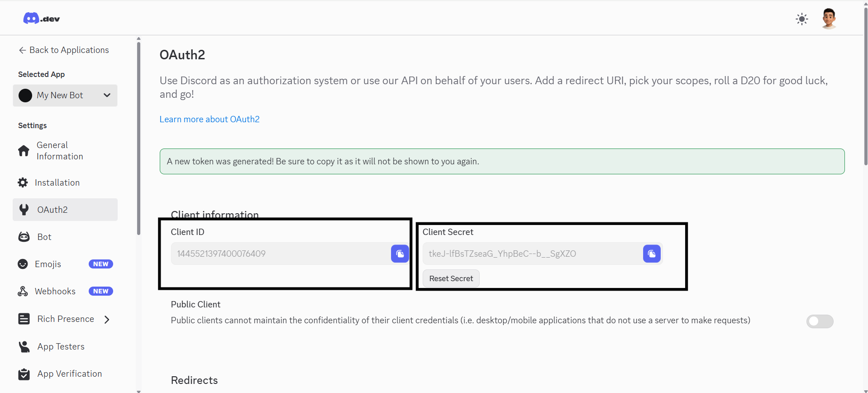Click the Emojis smiley icon
Screen dimensions: 868x393
point(23,264)
